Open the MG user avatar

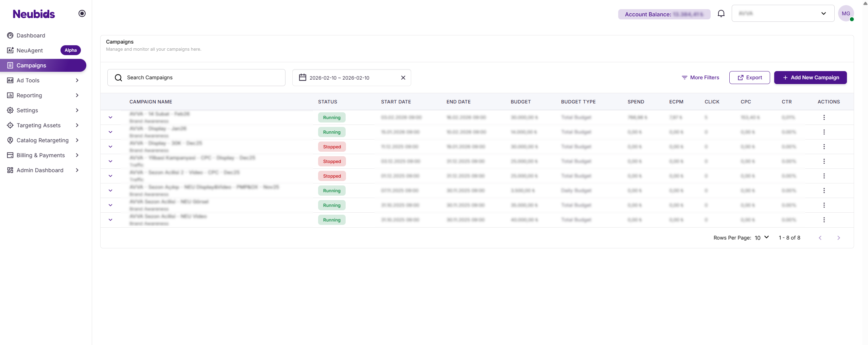tap(846, 14)
